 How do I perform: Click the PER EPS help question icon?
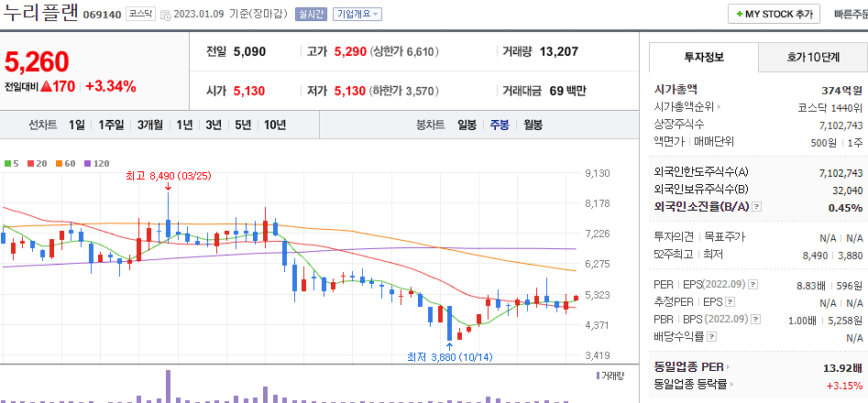click(x=753, y=285)
